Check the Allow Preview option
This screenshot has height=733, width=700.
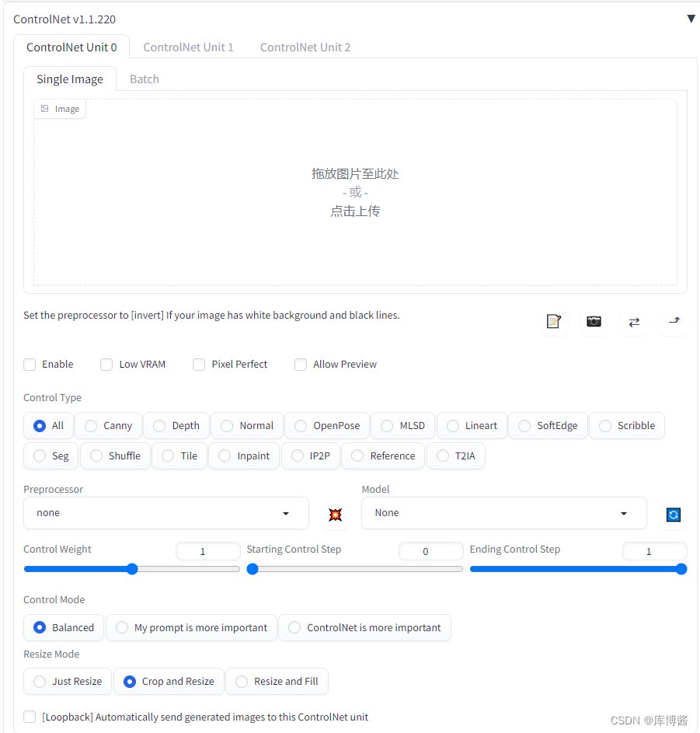(x=301, y=365)
